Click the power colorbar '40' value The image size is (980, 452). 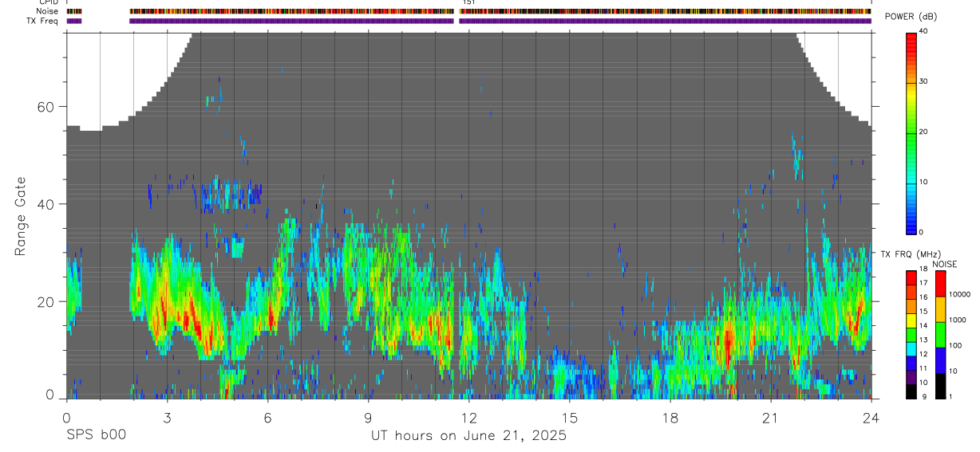(x=923, y=31)
